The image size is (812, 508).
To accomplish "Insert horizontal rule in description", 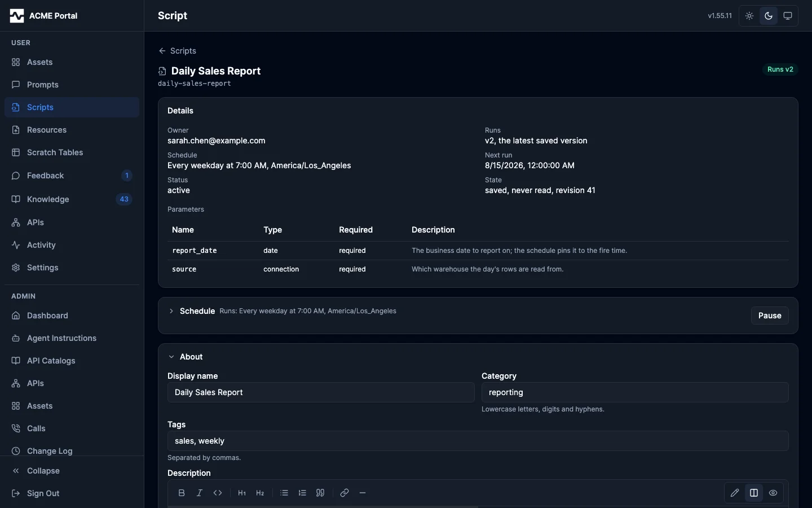I will [363, 493].
